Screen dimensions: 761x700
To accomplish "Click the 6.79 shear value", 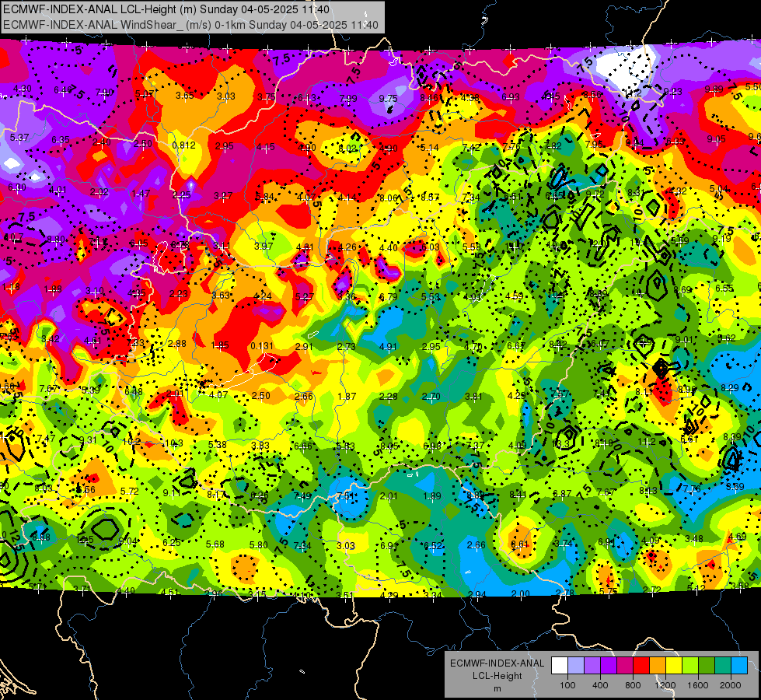I will [x=388, y=297].
